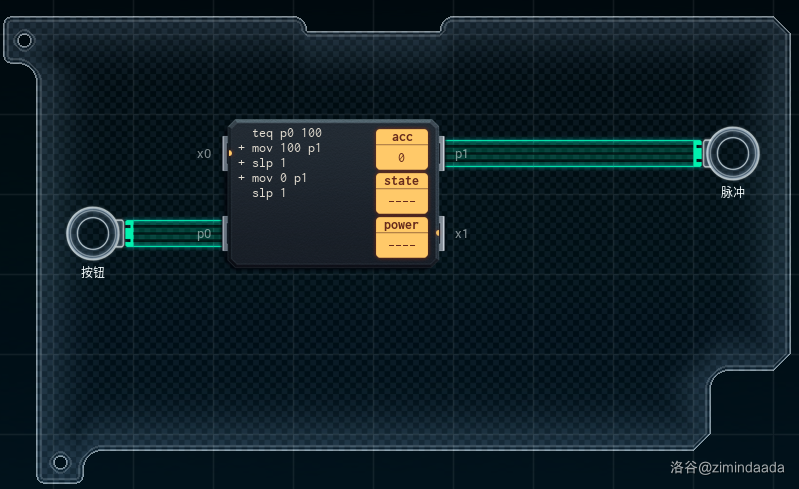This screenshot has width=799, height=489.
Task: Select the p0 pin on the microcontroller
Action: 226,234
